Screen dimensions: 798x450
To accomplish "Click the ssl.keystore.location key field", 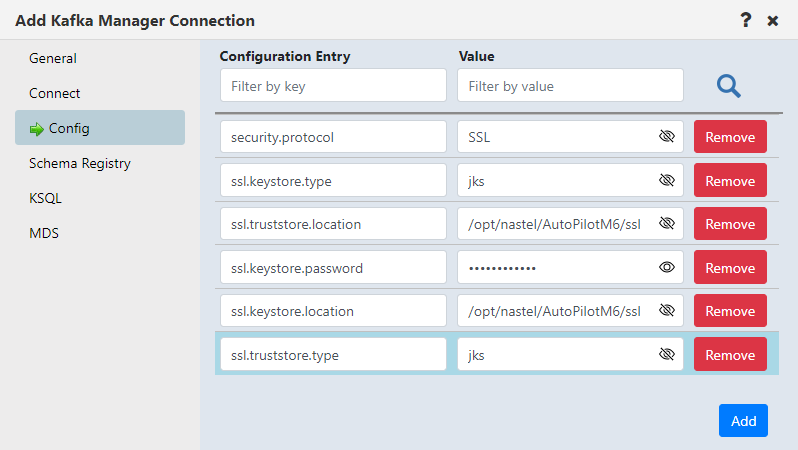I will [333, 311].
